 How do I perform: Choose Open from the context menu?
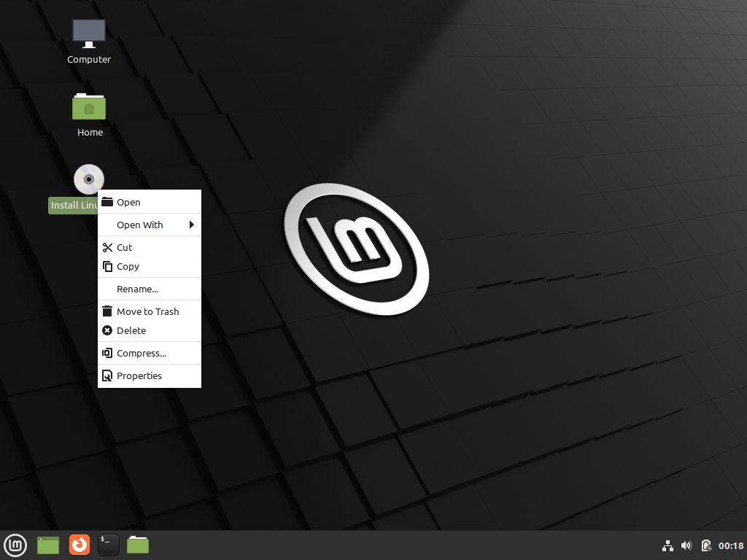point(150,203)
